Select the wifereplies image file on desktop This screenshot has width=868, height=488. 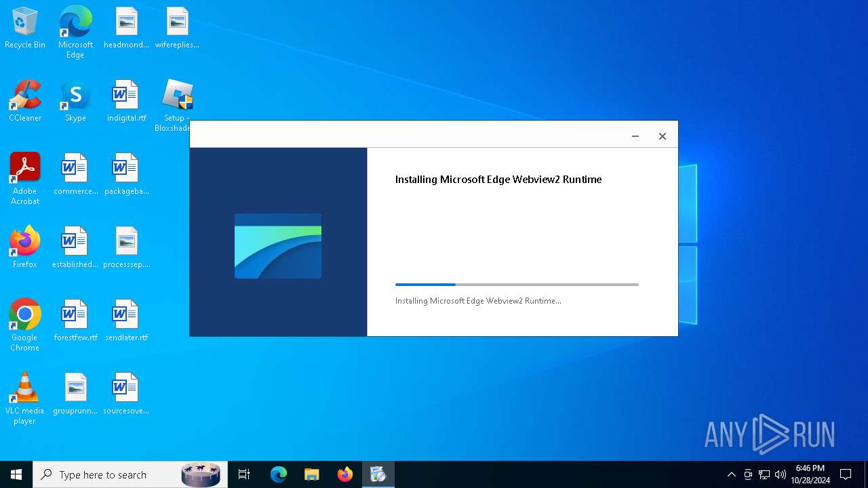click(x=177, y=28)
